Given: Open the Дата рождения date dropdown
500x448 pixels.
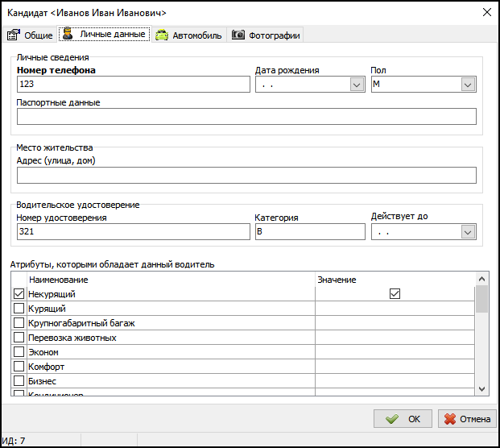Looking at the screenshot, I should click(x=357, y=84).
